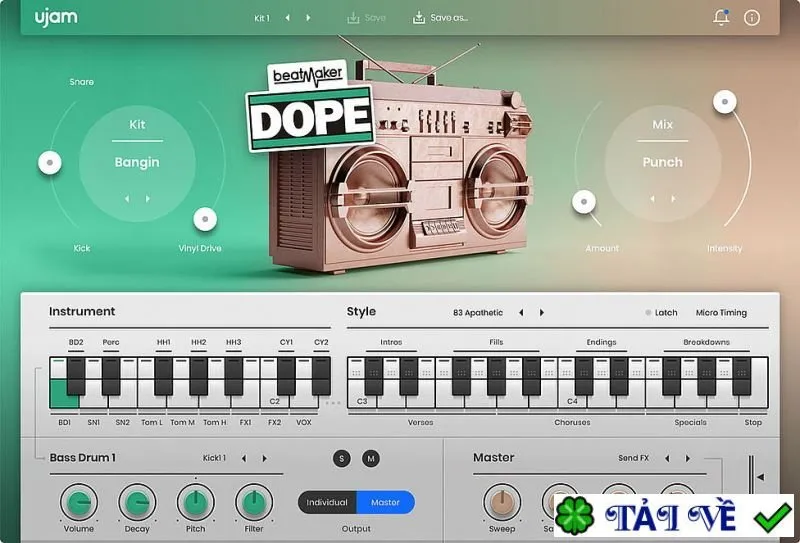Toggle the Latch option
The width and height of the screenshot is (800, 543).
[661, 312]
